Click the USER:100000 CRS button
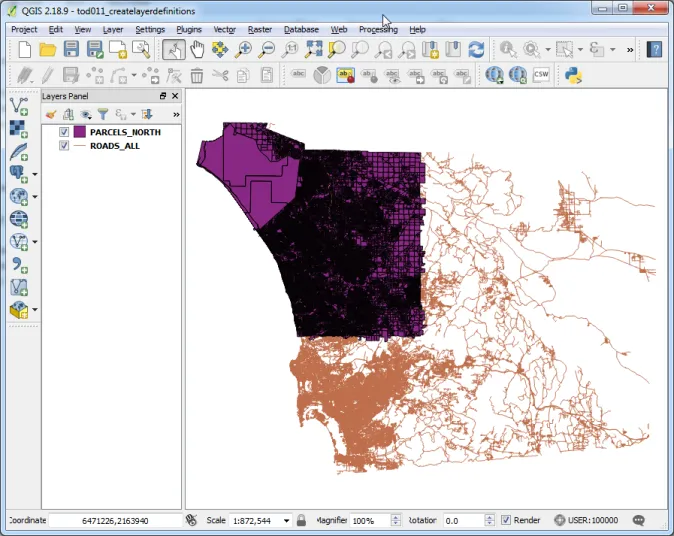The height and width of the screenshot is (536, 674). click(x=589, y=520)
